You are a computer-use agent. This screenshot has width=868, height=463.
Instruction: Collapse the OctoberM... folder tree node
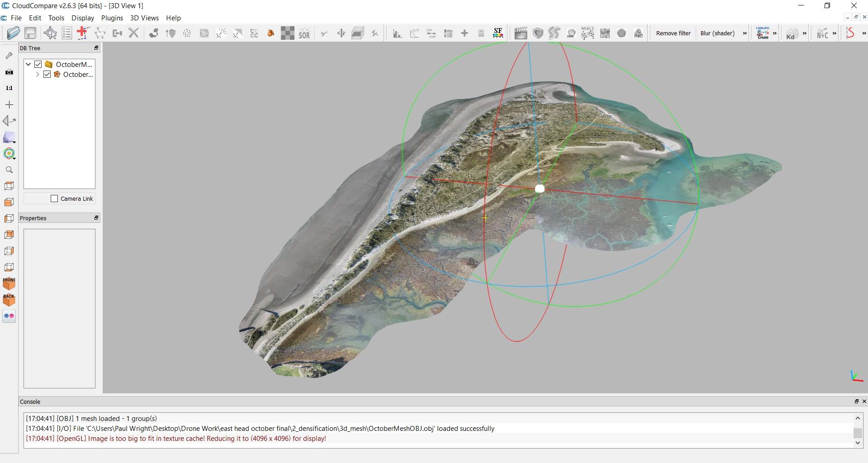click(x=28, y=64)
